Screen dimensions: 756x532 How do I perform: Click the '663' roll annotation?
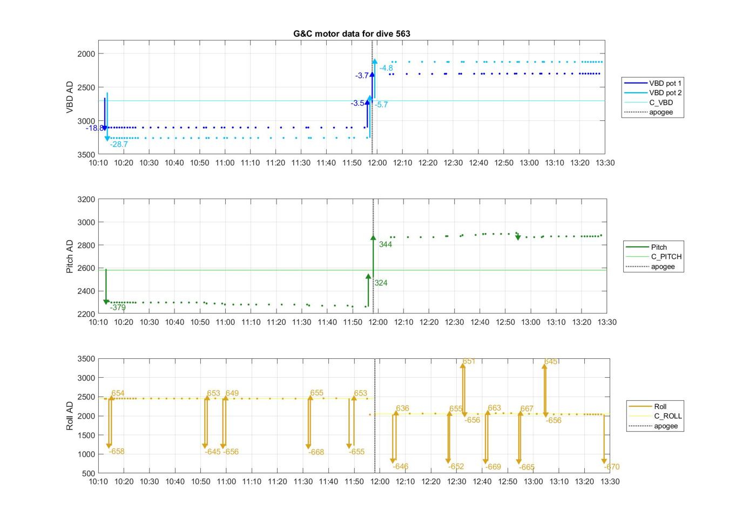tap(494, 408)
